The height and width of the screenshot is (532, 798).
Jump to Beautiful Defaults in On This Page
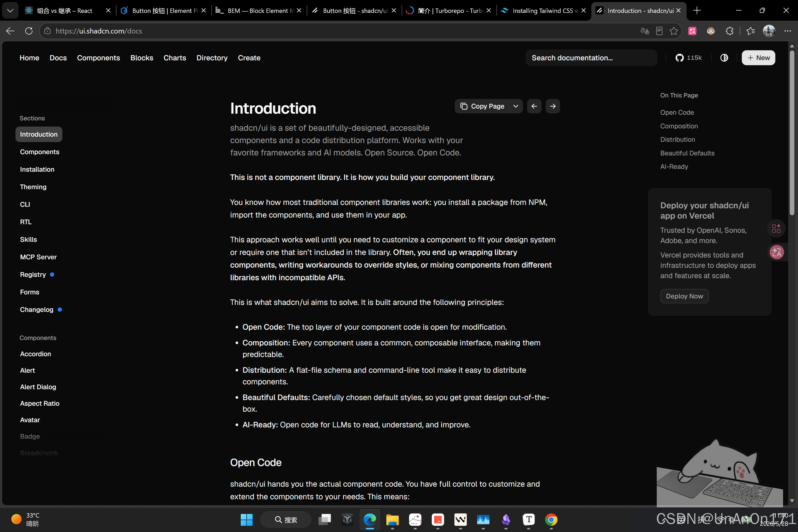[687, 153]
